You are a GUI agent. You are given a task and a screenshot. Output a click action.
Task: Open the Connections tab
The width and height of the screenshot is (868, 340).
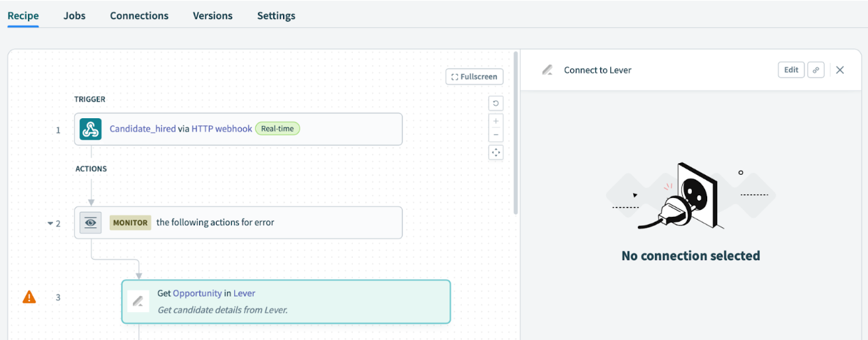[139, 15]
